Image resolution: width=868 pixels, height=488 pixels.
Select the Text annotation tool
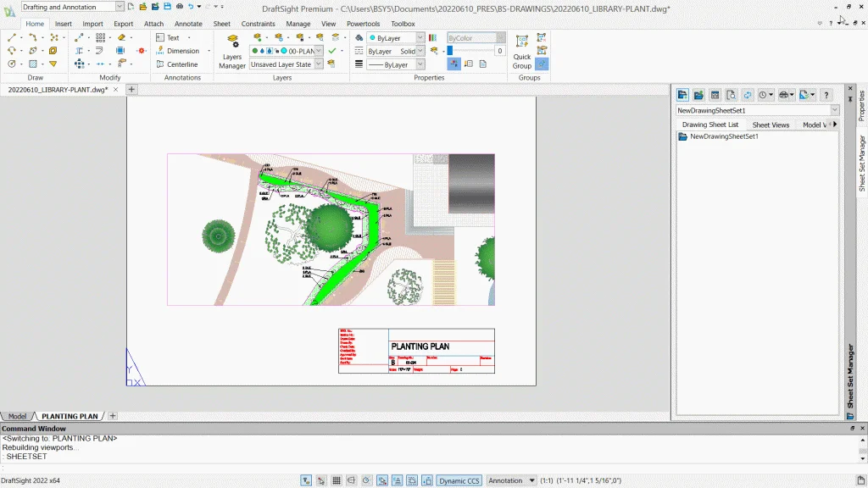tap(173, 38)
